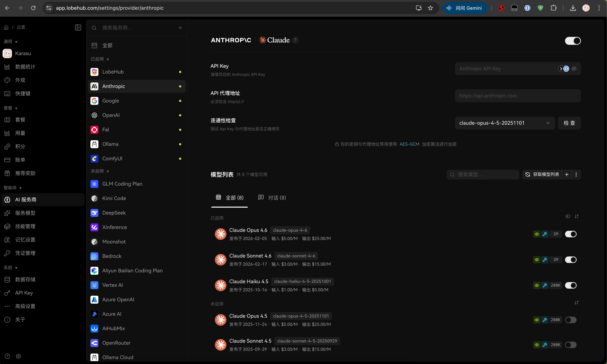Click the ComfyUI provider logo
This screenshot has width=607, height=364.
94,159
